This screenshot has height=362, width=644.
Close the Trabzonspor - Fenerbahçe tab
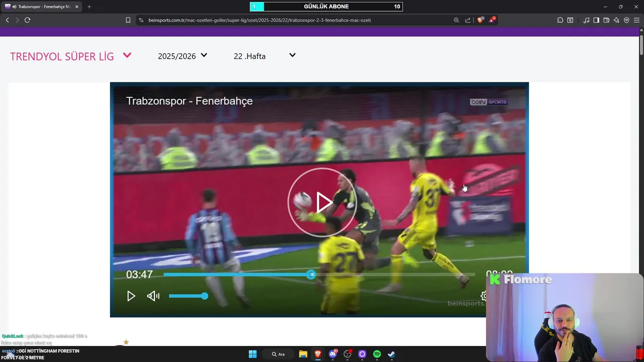click(x=77, y=7)
